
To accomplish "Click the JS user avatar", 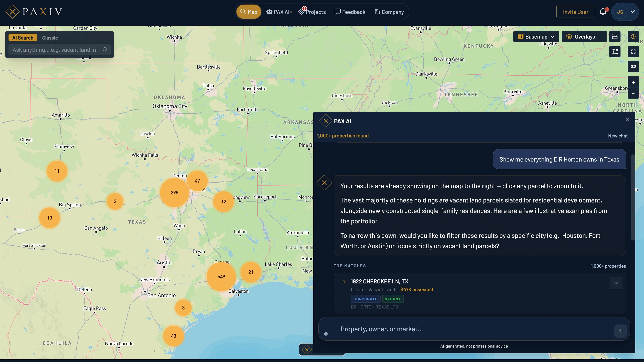I will pyautogui.click(x=620, y=12).
